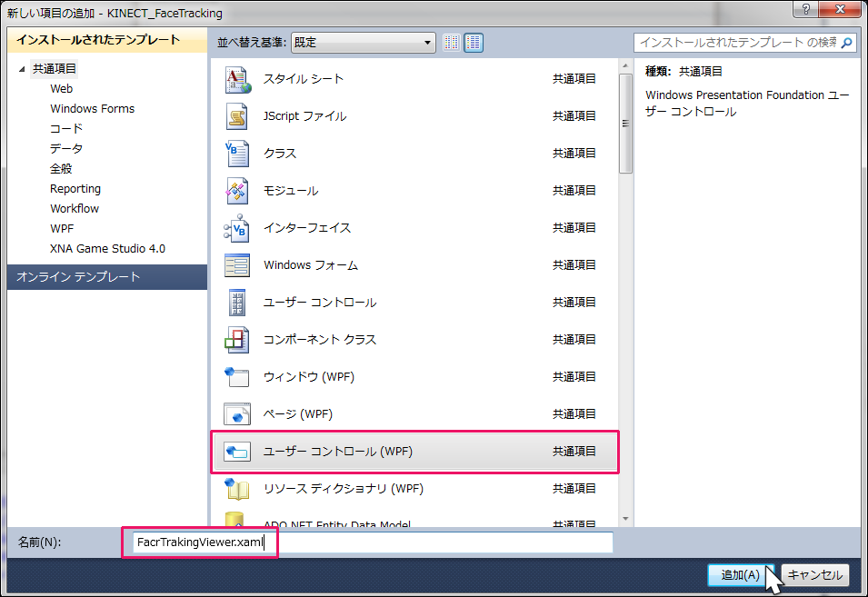Select XNA Game Studio 4.0 category

pyautogui.click(x=108, y=248)
